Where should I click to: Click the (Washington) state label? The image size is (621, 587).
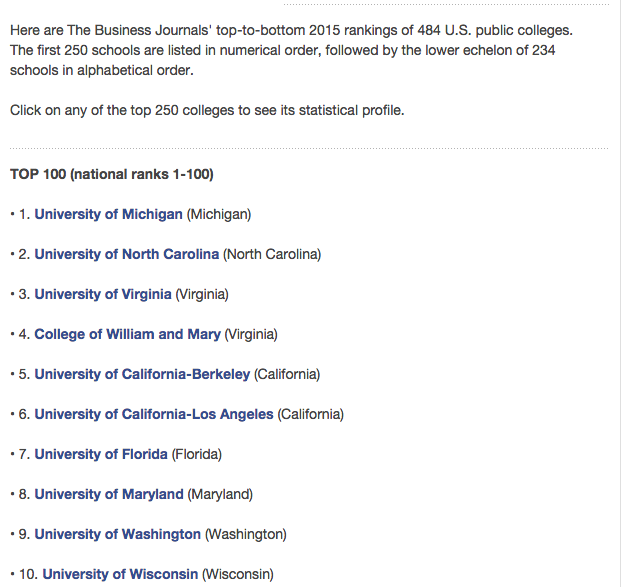coord(246,534)
